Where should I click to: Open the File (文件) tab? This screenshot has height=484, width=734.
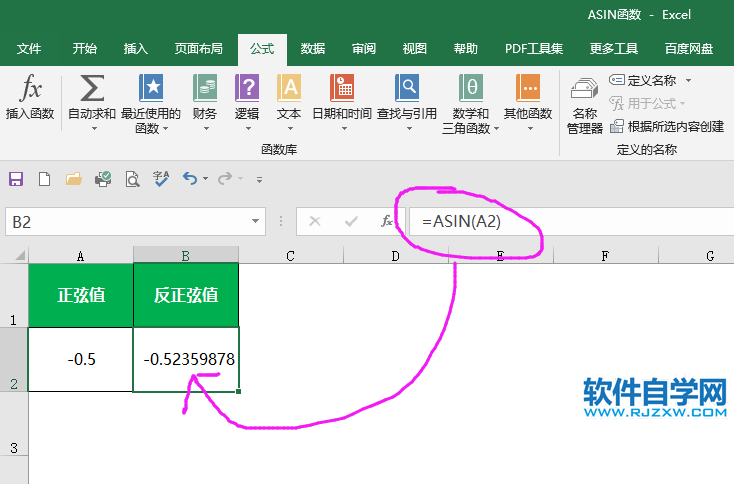tap(29, 49)
